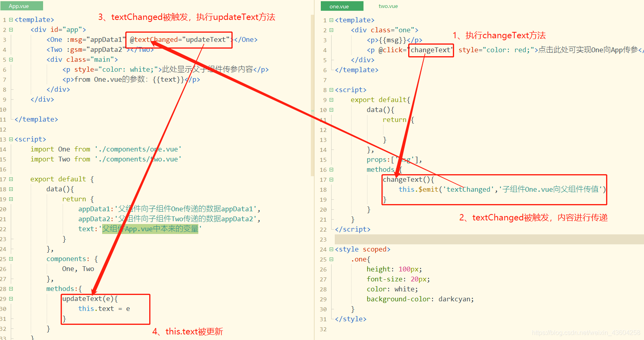Collapse the <style scoped> block in one.vue

click(x=331, y=249)
